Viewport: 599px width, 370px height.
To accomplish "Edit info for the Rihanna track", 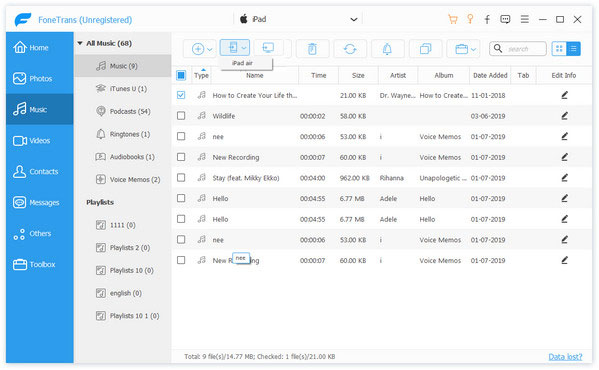I will [x=564, y=178].
